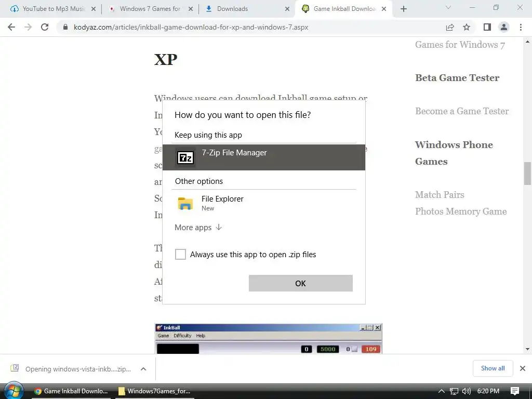The width and height of the screenshot is (532, 399).
Task: Confirm the dialog with OK
Action: (301, 283)
